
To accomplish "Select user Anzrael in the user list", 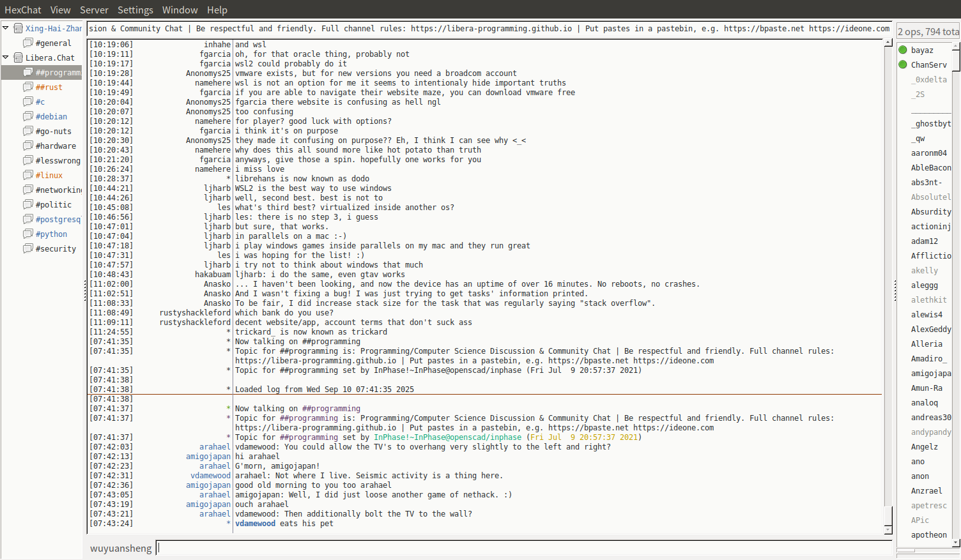I will tap(926, 490).
